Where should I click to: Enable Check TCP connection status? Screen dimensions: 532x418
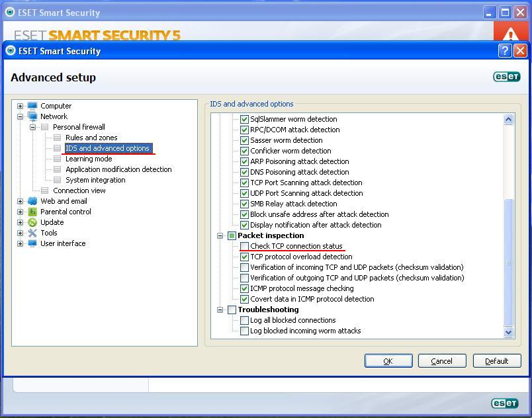[244, 246]
